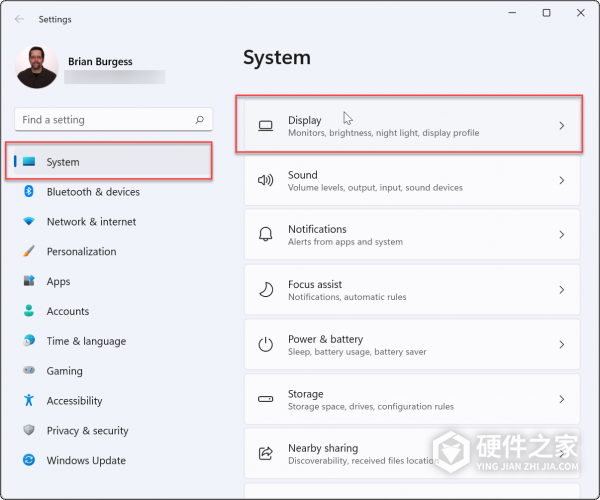600x500 pixels.
Task: Click 'Monitors, brightness, night light, display profile'
Action: click(x=383, y=133)
